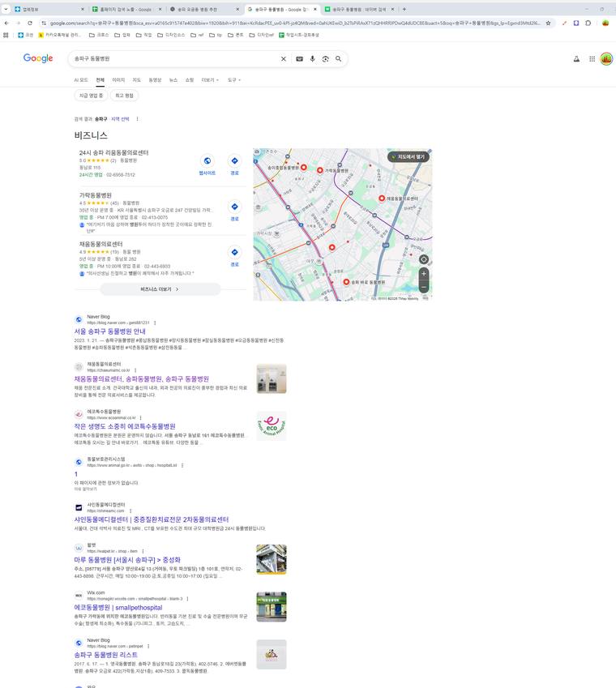Image resolution: width=616 pixels, height=688 pixels.
Task: Switch to the 동영상 tab
Action: point(155,80)
